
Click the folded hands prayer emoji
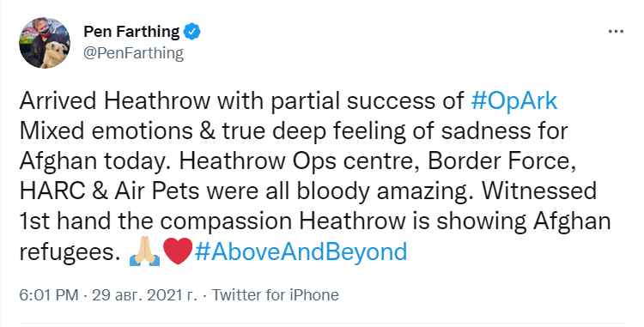144,251
